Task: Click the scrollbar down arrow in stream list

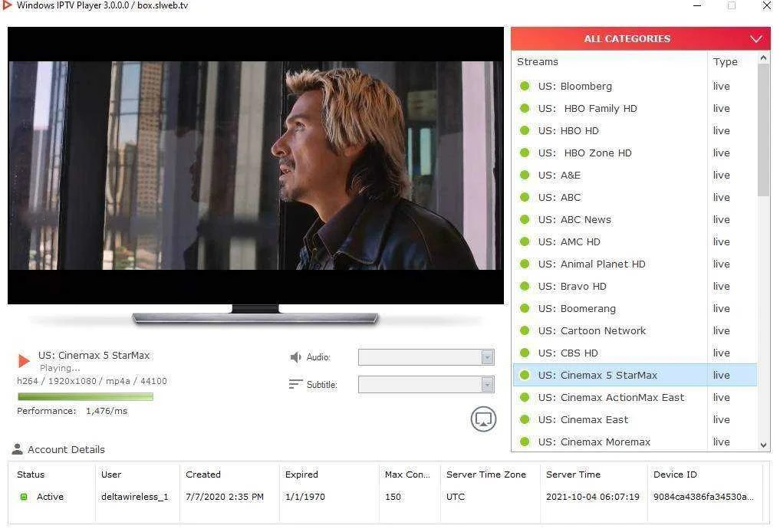Action: (x=764, y=445)
